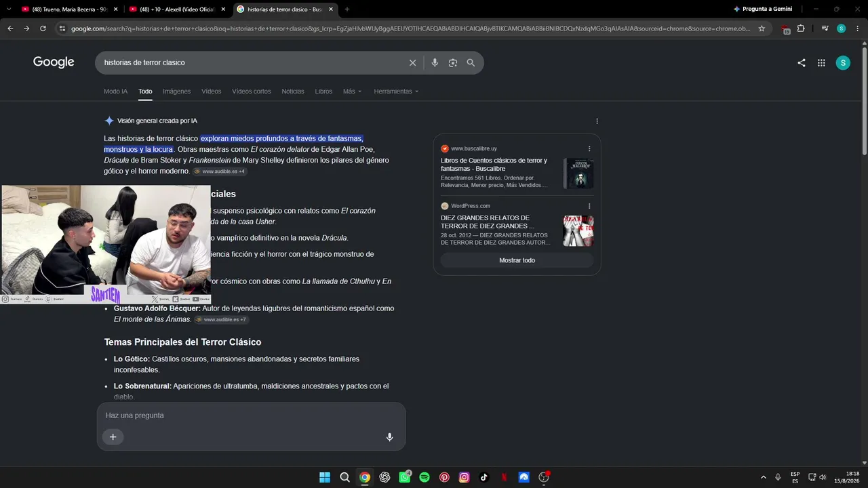Open WhatsApp from the taskbar
This screenshot has height=488, width=868.
[405, 477]
